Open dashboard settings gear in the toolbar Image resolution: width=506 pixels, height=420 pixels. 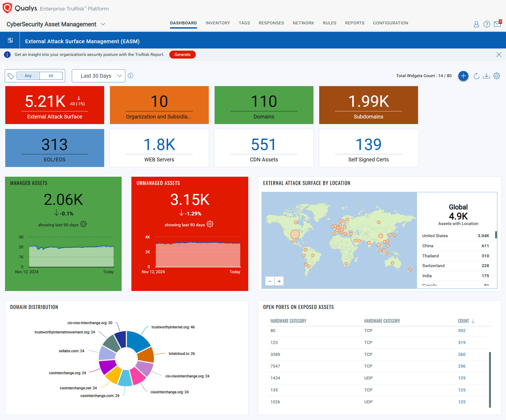497,76
